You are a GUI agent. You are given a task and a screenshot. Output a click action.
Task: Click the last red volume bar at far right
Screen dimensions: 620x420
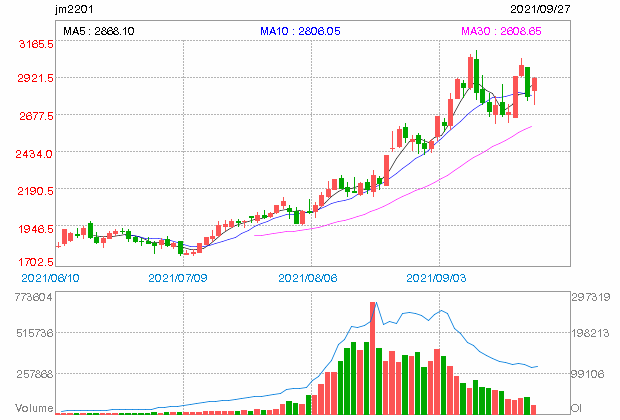point(534,410)
